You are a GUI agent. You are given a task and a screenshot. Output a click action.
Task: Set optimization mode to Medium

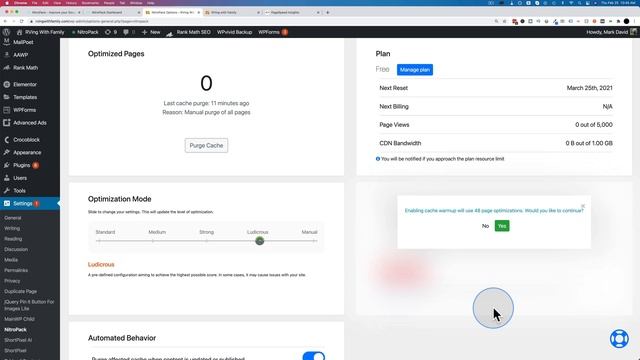[157, 232]
